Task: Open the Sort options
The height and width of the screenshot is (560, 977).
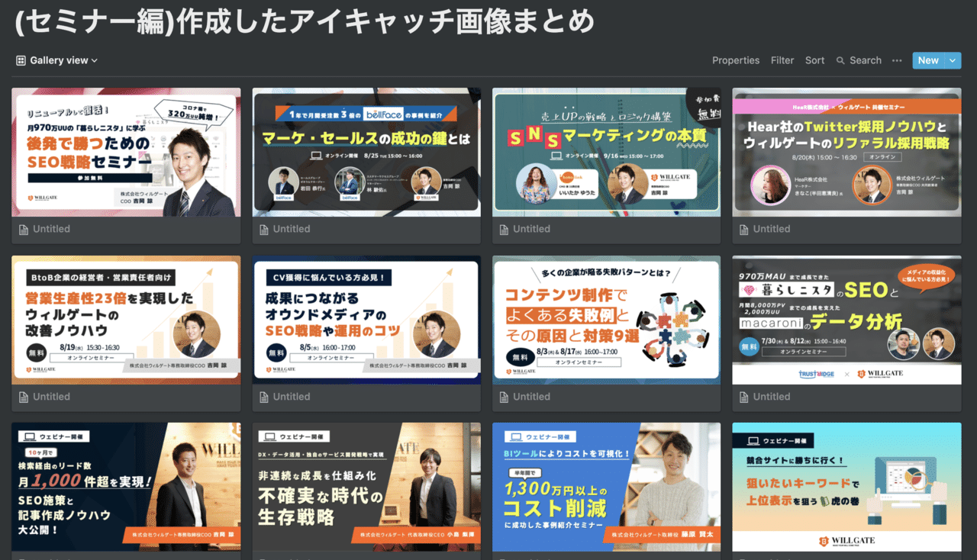Action: point(814,60)
